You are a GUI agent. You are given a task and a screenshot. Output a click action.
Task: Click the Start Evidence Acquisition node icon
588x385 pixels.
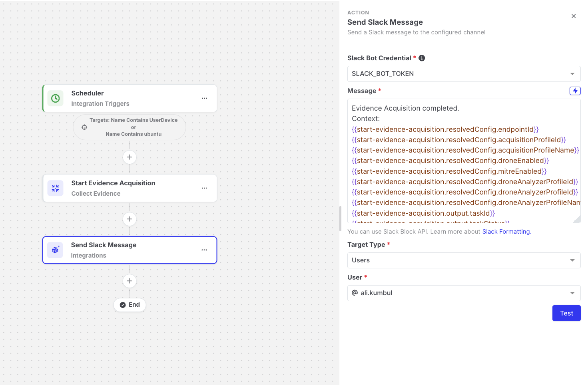pyautogui.click(x=56, y=188)
